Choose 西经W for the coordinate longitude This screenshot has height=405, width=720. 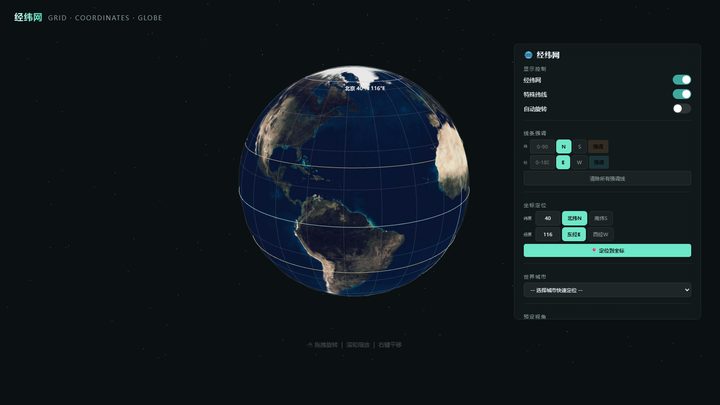(601, 234)
